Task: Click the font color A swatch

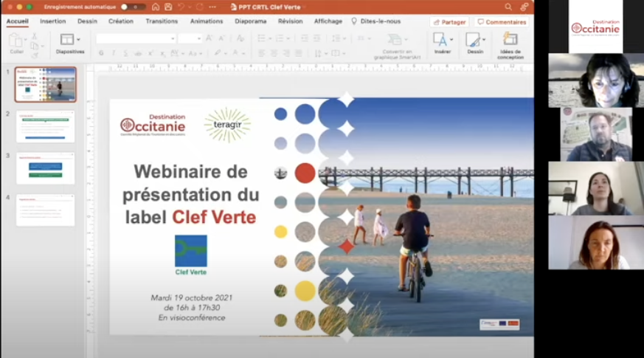Action: (235, 53)
